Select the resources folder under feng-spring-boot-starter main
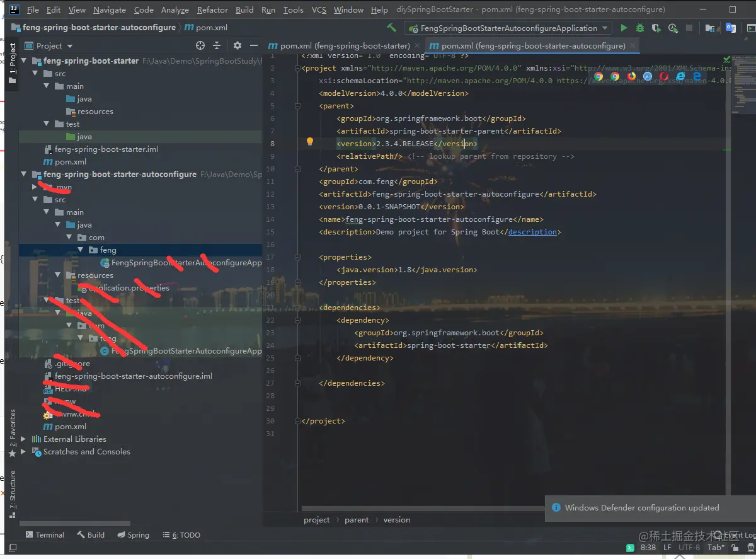The width and height of the screenshot is (756, 559). coord(89,112)
